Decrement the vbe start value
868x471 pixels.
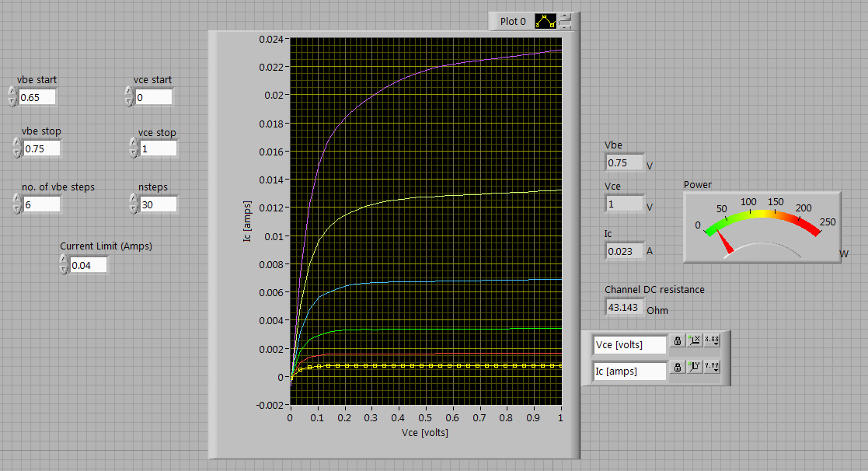(12, 101)
